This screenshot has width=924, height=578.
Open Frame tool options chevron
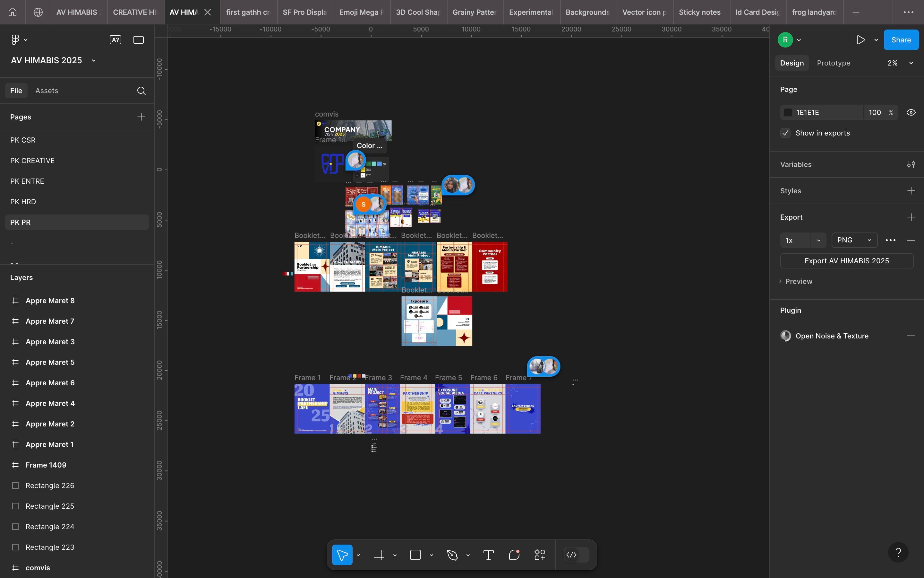pyautogui.click(x=395, y=555)
